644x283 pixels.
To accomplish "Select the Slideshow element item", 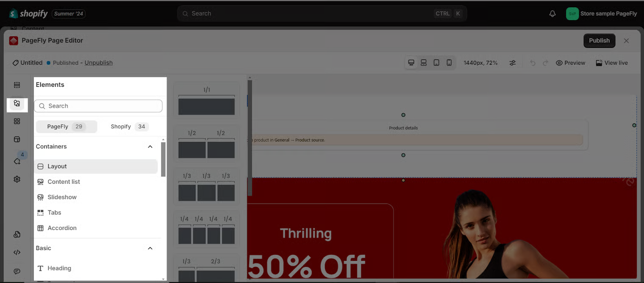I will 62,197.
